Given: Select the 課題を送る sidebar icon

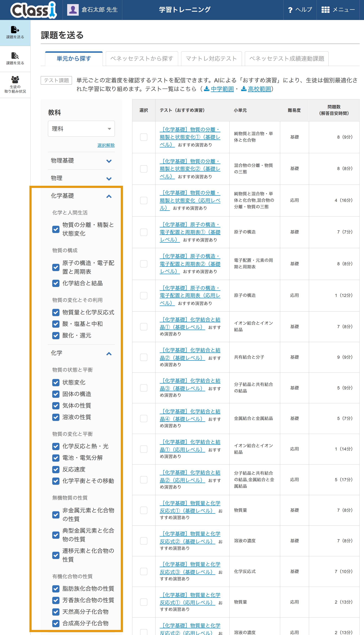Looking at the screenshot, I should 15,30.
